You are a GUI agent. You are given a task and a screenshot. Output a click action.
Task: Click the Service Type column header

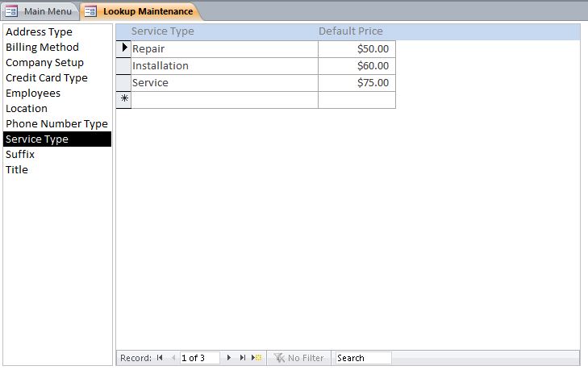162,31
